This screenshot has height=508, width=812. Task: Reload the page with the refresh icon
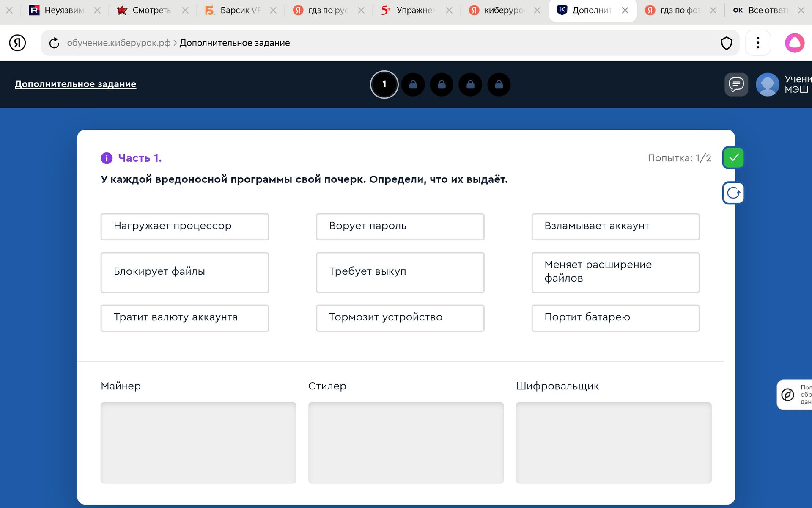click(x=54, y=43)
